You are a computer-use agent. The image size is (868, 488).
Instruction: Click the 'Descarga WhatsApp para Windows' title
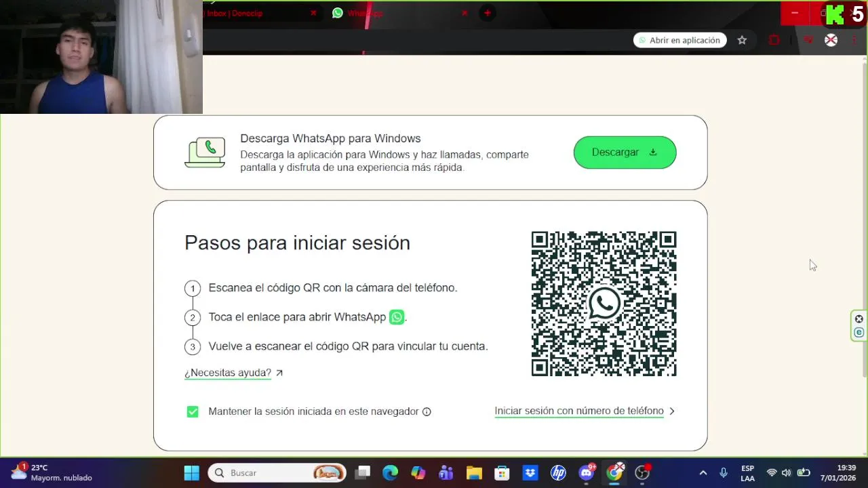tap(330, 138)
